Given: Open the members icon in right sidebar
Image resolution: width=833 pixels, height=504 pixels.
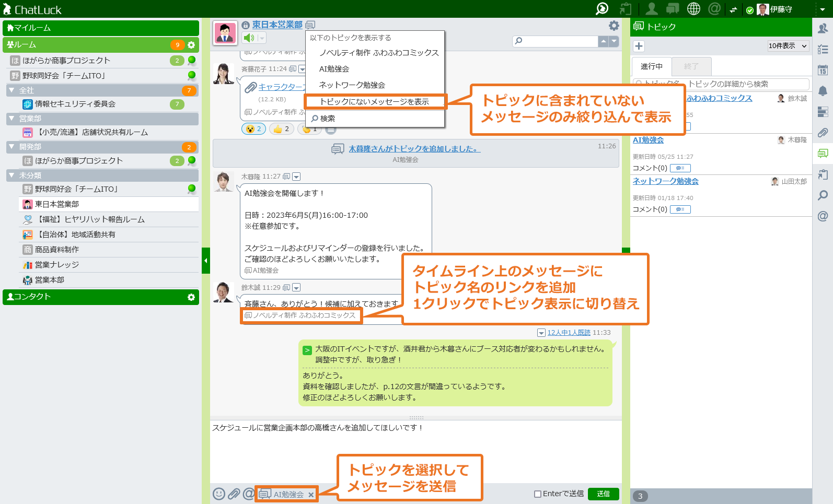Looking at the screenshot, I should click(823, 28).
